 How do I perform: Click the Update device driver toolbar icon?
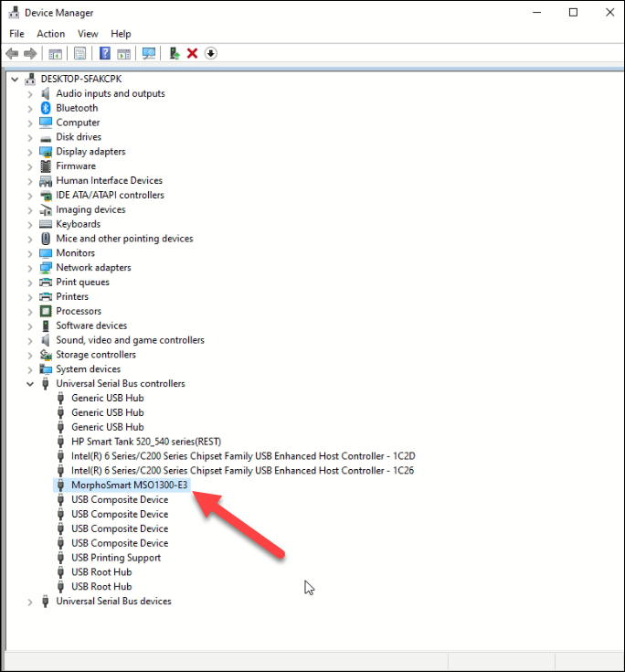[x=175, y=54]
